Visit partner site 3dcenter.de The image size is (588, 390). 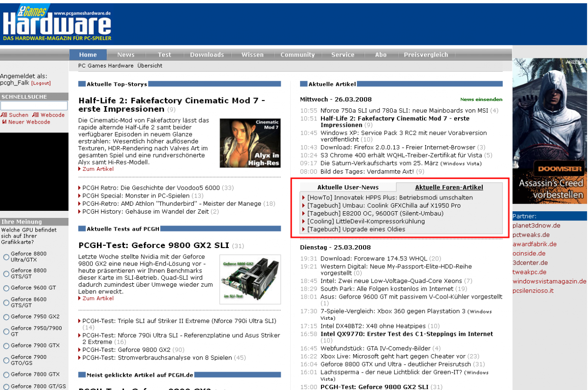pyautogui.click(x=530, y=263)
